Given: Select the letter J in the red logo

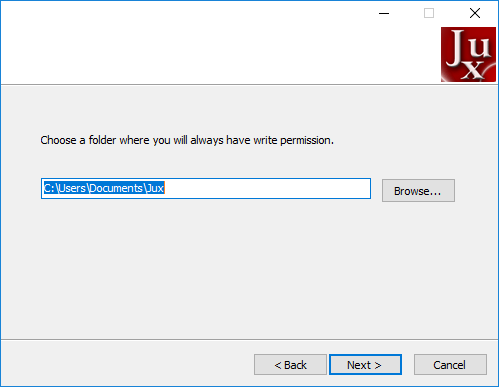Looking at the screenshot, I should point(456,48).
